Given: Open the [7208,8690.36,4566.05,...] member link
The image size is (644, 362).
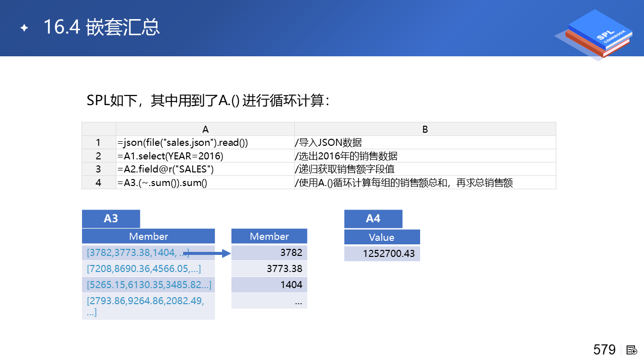Looking at the screenshot, I should 144,269.
